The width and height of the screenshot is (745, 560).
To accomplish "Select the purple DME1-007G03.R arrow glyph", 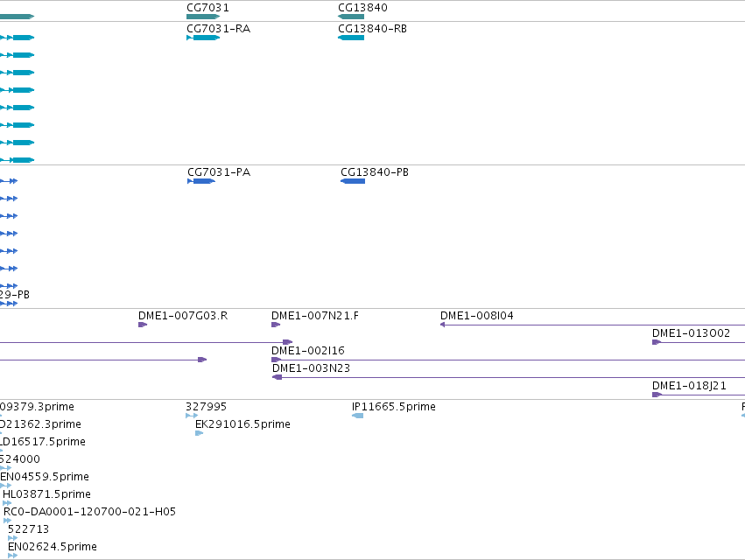I will (143, 325).
